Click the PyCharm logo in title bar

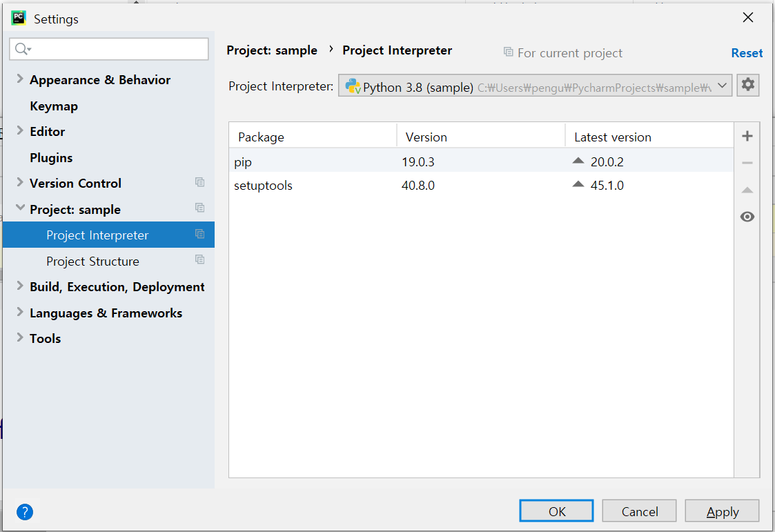[19, 18]
